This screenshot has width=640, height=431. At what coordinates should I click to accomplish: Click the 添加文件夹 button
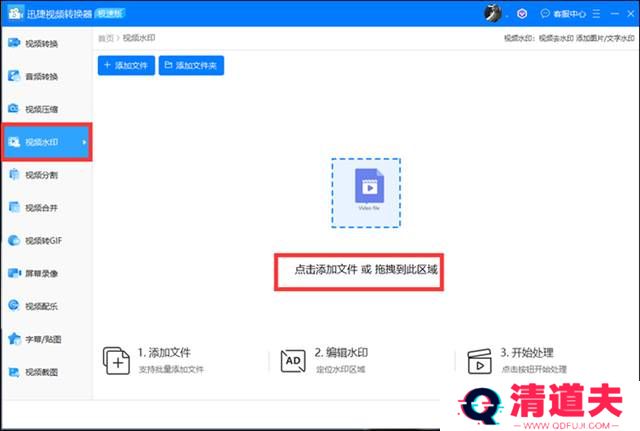click(194, 66)
